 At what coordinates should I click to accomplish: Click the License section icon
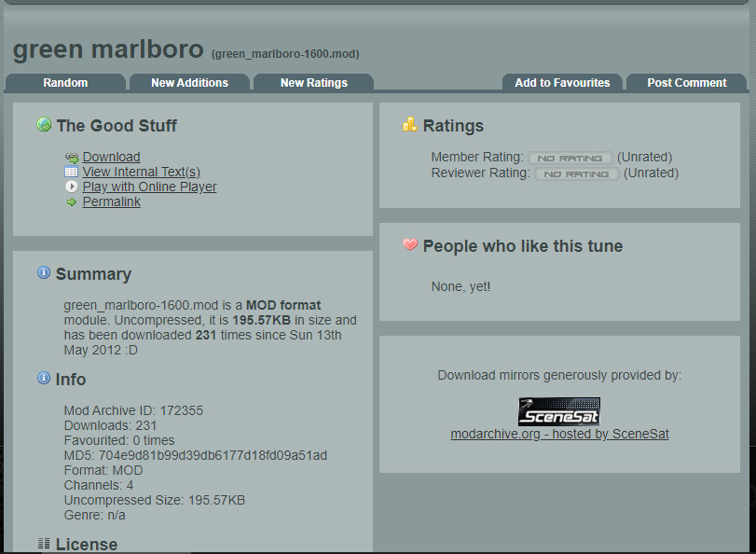tap(44, 544)
